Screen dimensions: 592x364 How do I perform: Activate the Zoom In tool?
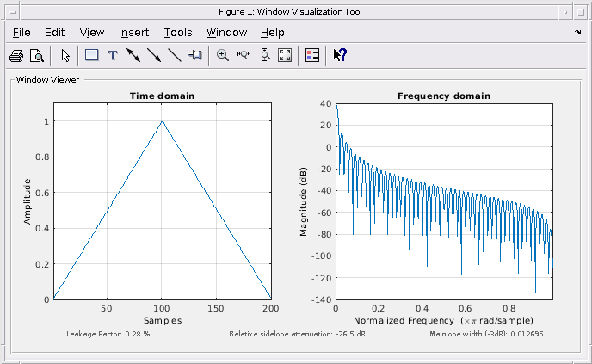point(223,55)
